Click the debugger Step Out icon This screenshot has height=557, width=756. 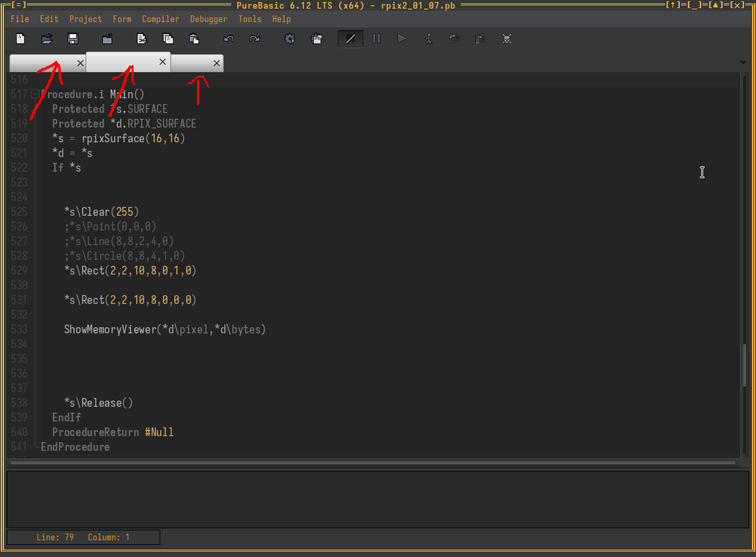(x=480, y=39)
